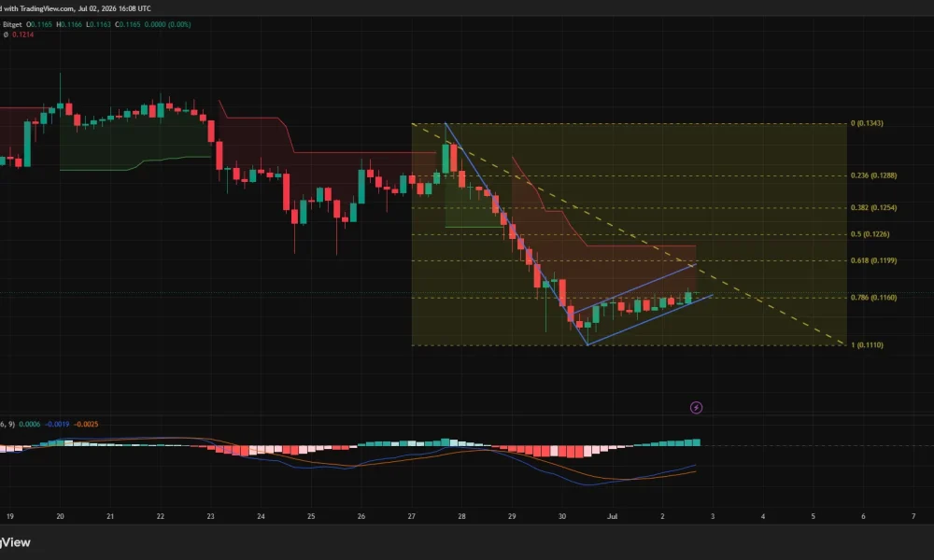Click date 20 on the time axis
This screenshot has width=934, height=560.
click(x=60, y=516)
